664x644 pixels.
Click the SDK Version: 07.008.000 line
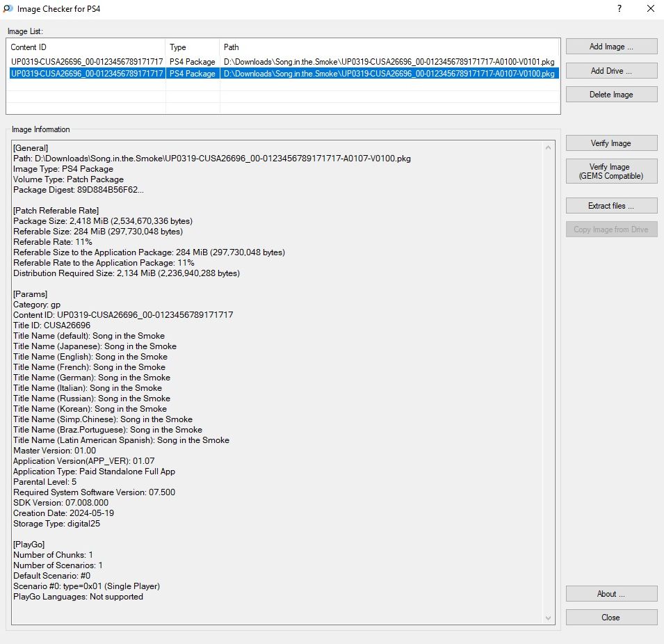60,503
